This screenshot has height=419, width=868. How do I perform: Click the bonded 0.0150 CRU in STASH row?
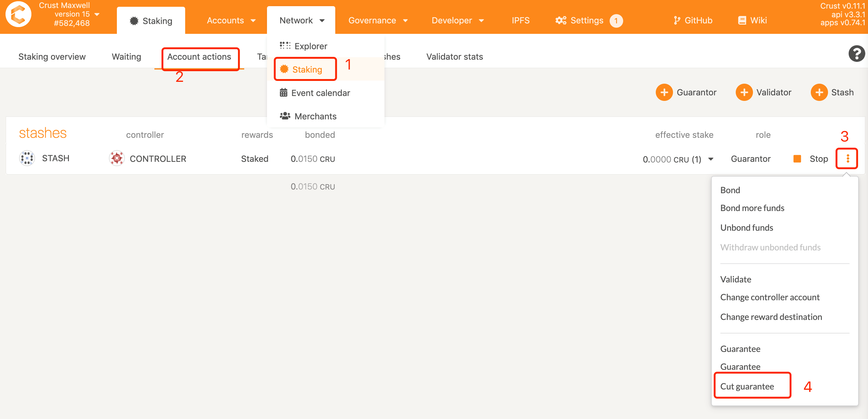point(313,159)
